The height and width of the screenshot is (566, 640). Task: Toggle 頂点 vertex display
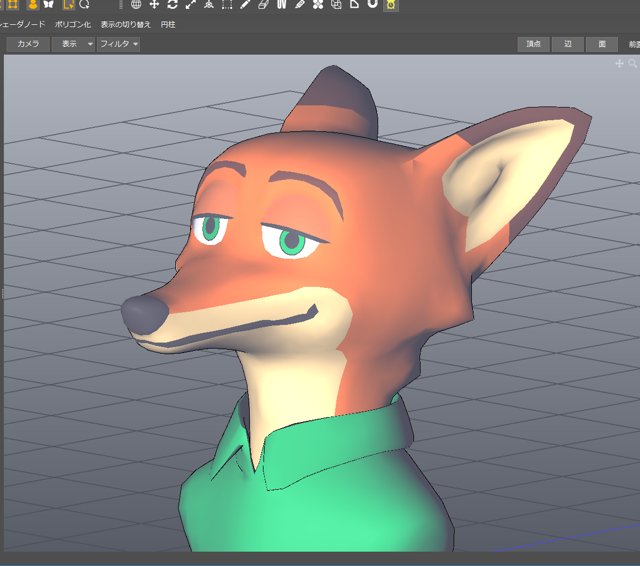click(533, 44)
